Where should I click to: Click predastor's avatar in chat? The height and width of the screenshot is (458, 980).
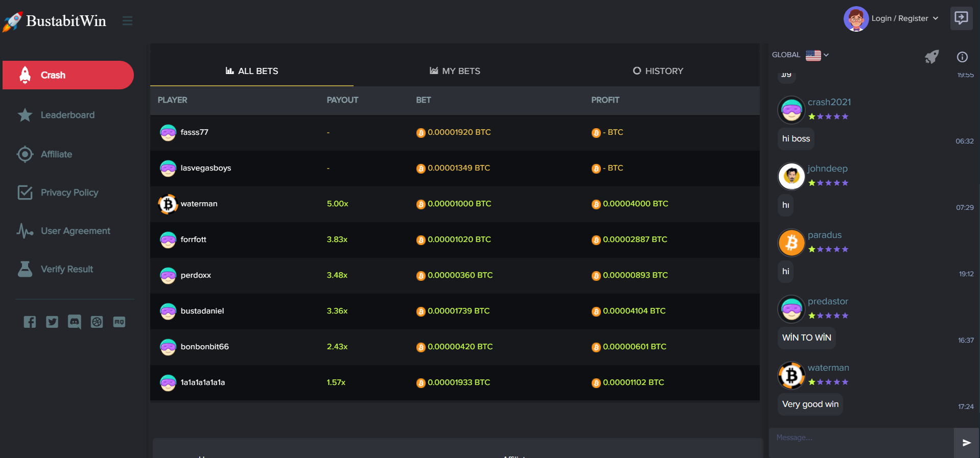pyautogui.click(x=791, y=309)
